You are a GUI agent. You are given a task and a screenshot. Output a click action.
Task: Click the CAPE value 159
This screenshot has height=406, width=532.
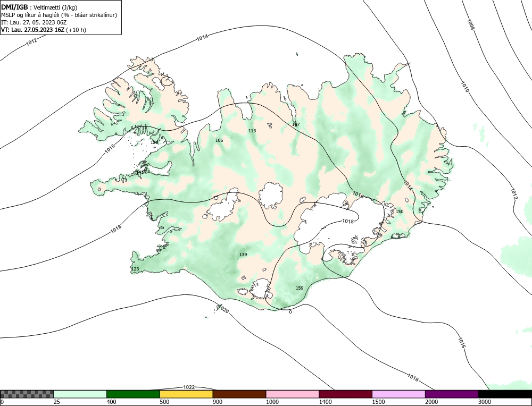pyautogui.click(x=300, y=288)
